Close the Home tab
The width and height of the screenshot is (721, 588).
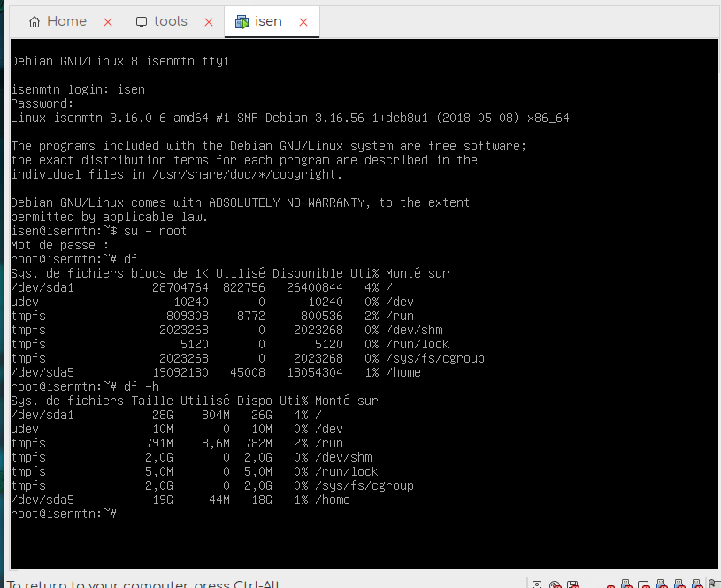click(x=108, y=22)
